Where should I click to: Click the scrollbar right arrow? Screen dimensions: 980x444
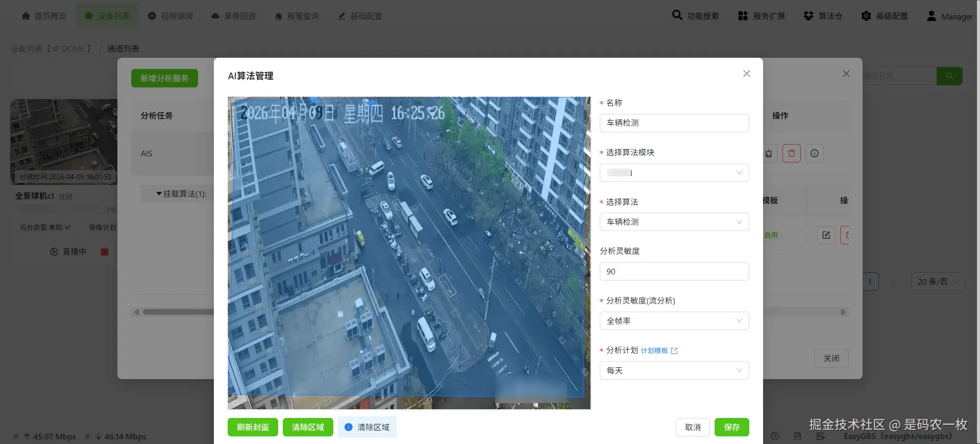point(843,312)
